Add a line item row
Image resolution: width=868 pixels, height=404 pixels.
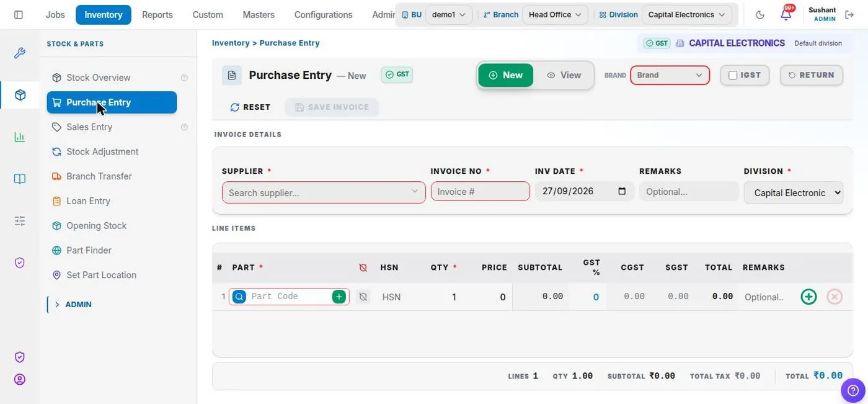808,297
